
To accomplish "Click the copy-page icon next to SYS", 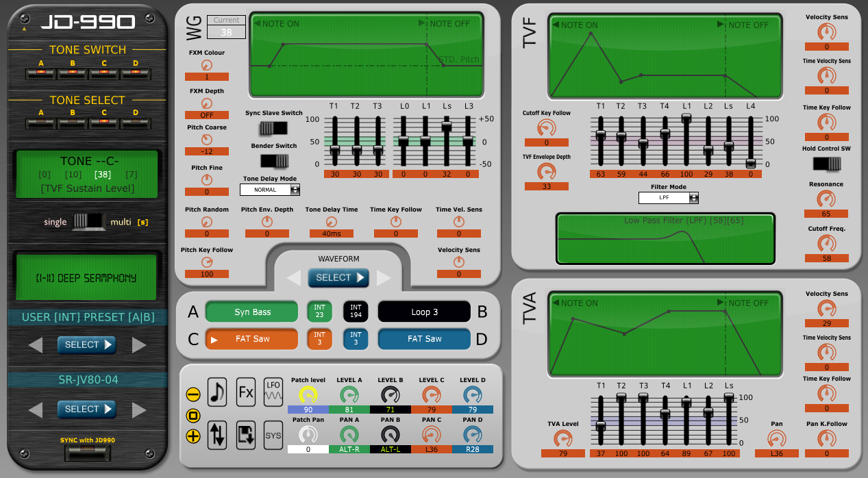I will 245,435.
